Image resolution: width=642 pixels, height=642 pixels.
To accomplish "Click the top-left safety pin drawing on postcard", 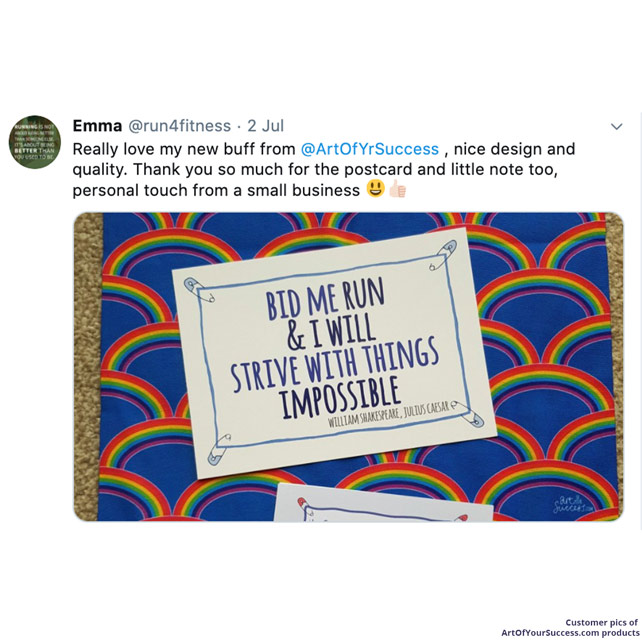I will pos(199,290).
